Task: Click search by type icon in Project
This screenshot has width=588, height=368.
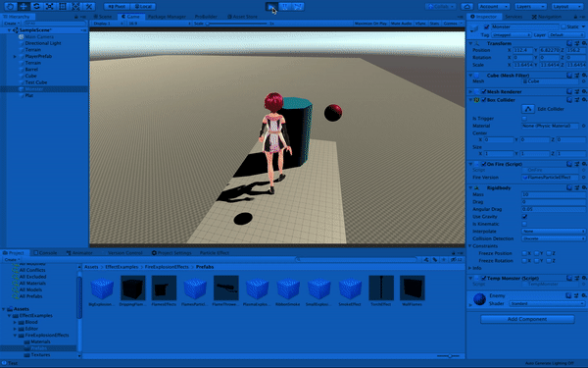Action: [x=426, y=259]
